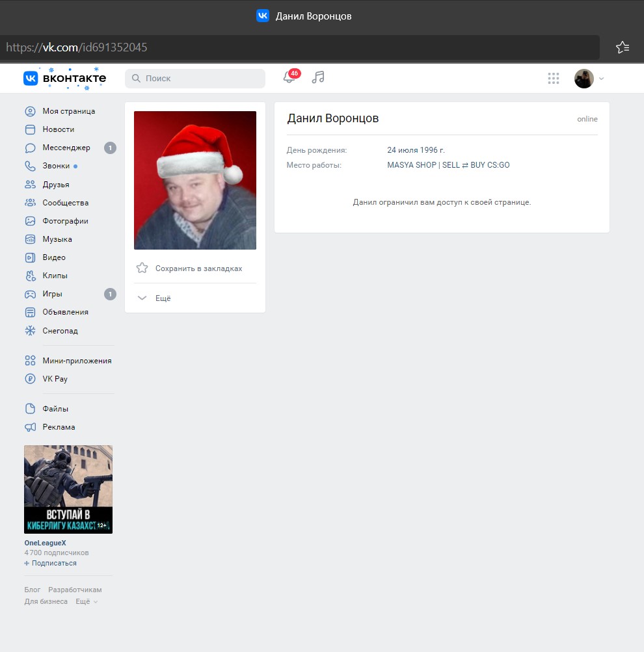Open the music note player icon
Image resolution: width=644 pixels, height=652 pixels.
(x=317, y=78)
